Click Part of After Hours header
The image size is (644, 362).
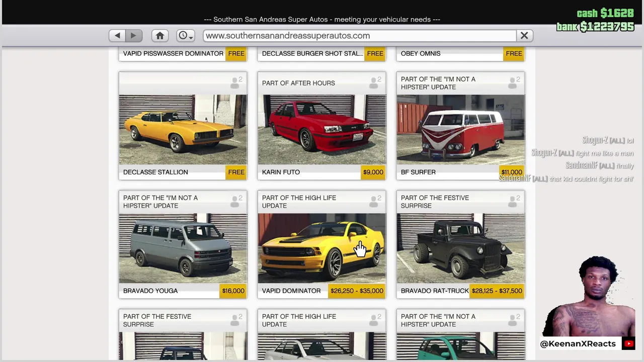[x=298, y=83]
